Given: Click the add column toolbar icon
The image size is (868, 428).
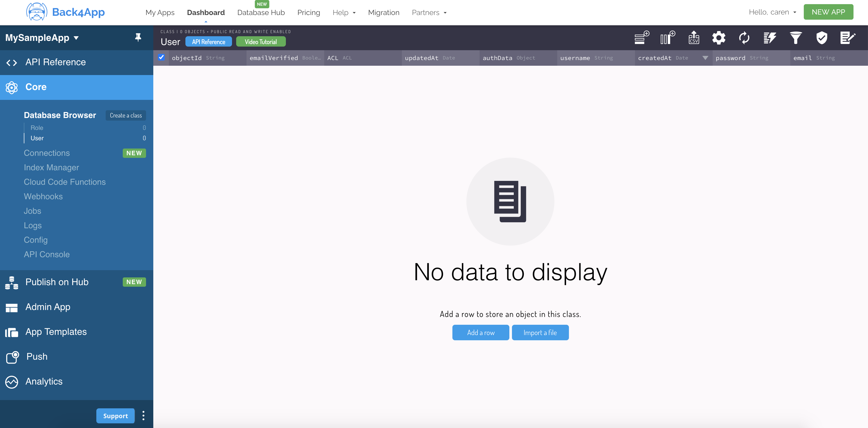Looking at the screenshot, I should tap(667, 38).
